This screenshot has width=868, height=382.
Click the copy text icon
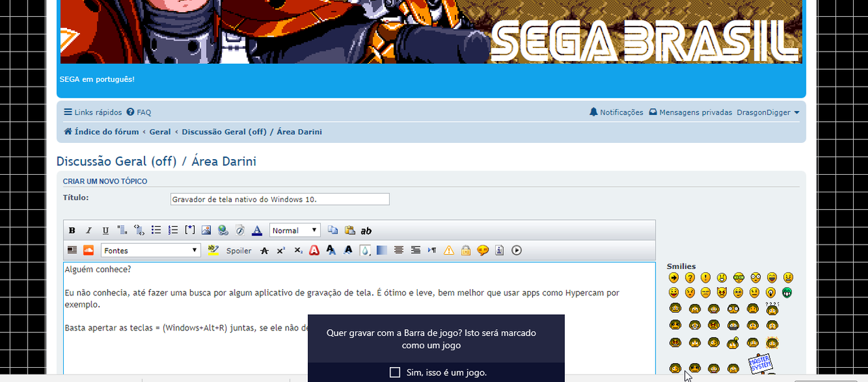[x=333, y=230]
